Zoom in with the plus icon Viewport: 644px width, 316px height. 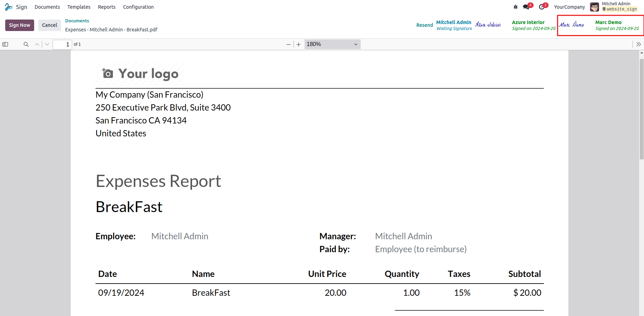click(x=299, y=44)
